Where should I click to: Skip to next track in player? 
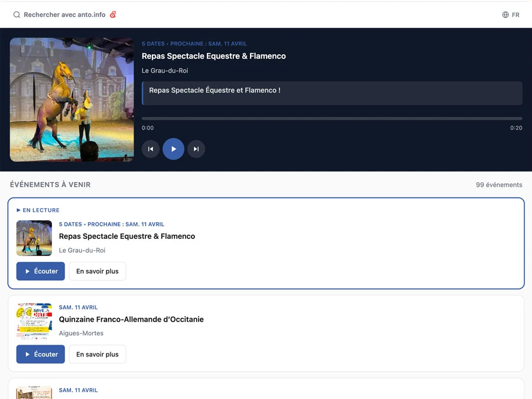(x=196, y=149)
